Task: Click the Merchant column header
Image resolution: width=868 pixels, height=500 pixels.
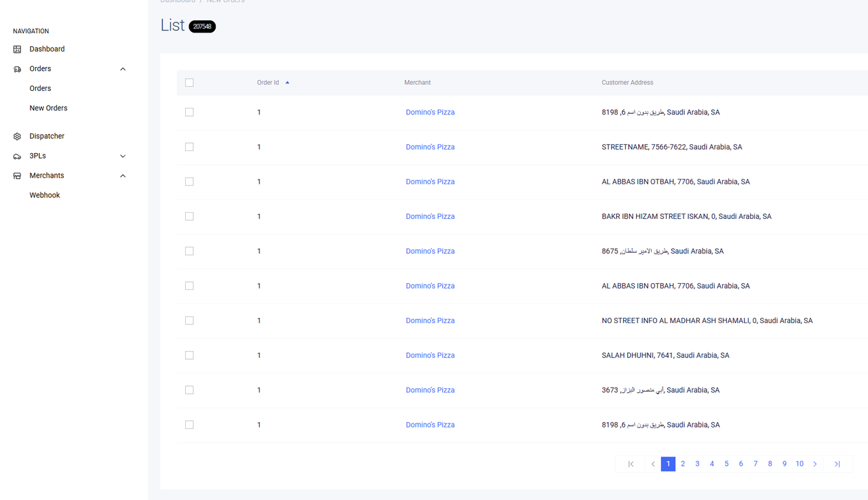Action: click(417, 83)
